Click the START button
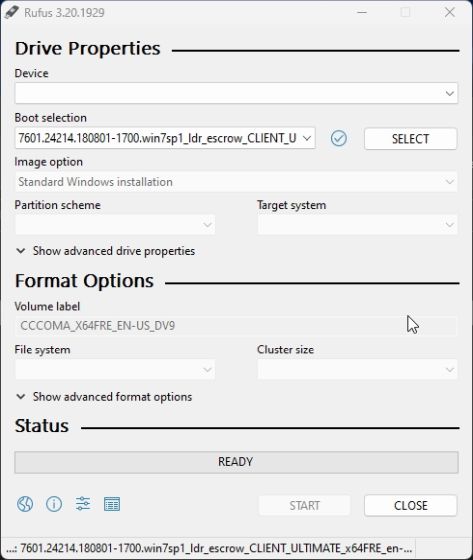473x560 pixels. (304, 505)
